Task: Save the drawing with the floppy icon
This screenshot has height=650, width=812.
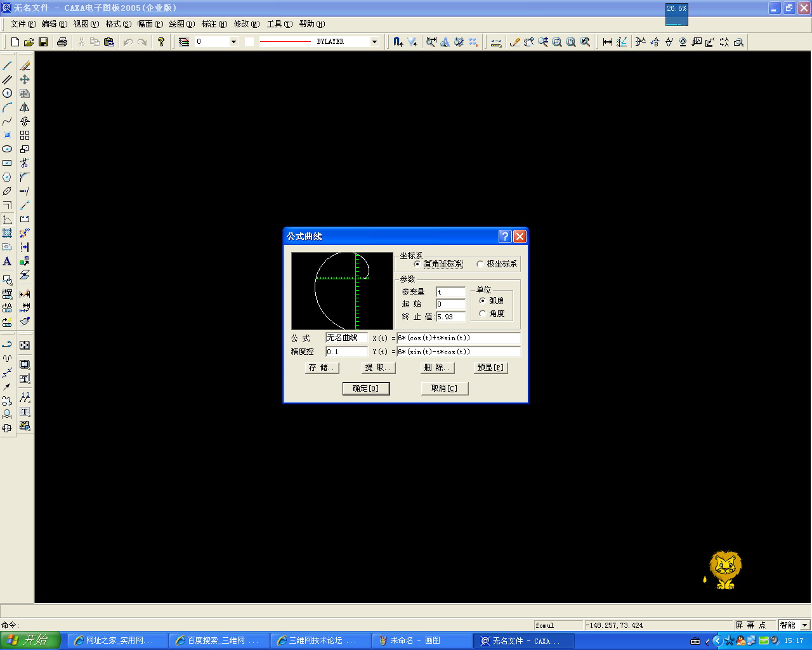Action: (43, 42)
